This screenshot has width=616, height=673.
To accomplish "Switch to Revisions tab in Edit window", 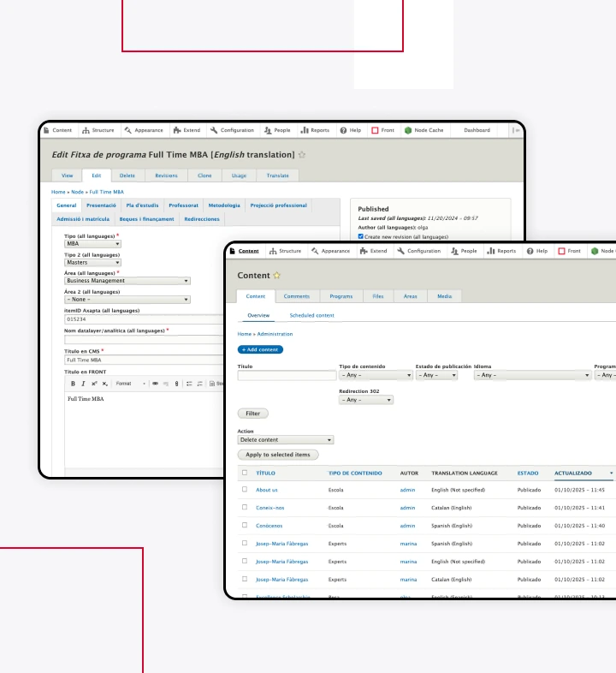I will pyautogui.click(x=167, y=176).
